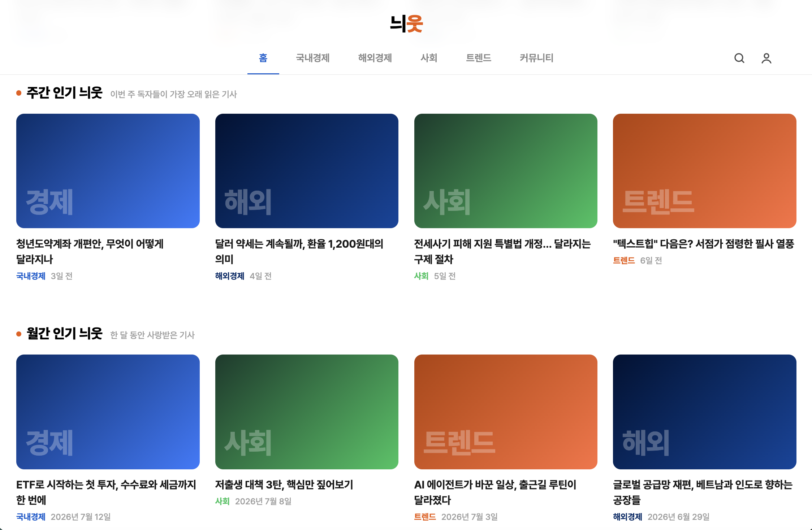This screenshot has width=812, height=530.
Task: Click the 6일 전 timestamp text
Action: [651, 260]
